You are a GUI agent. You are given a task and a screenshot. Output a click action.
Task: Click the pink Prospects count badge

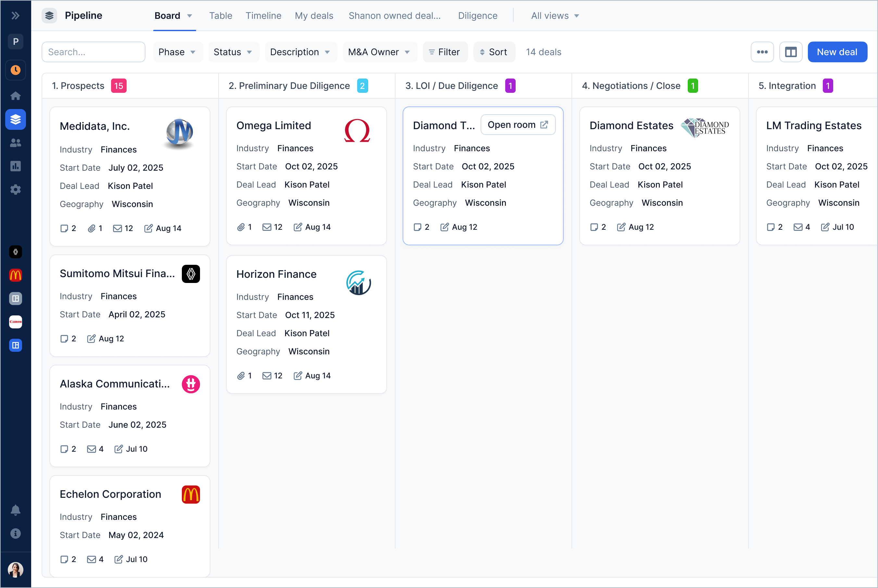[x=119, y=86]
